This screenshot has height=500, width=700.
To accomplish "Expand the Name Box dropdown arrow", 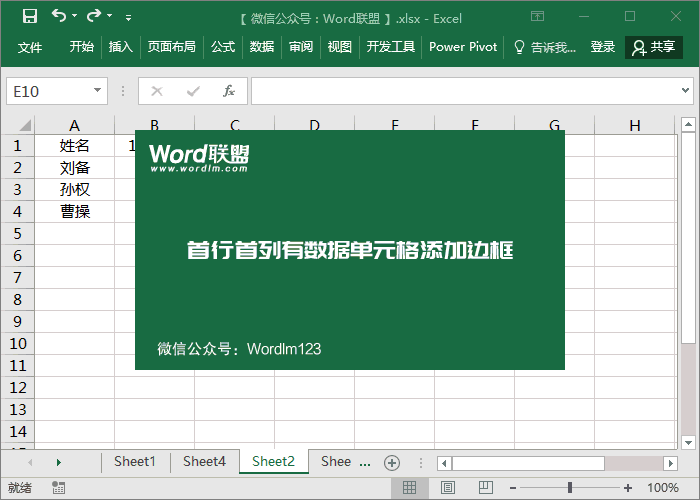I will [x=97, y=91].
